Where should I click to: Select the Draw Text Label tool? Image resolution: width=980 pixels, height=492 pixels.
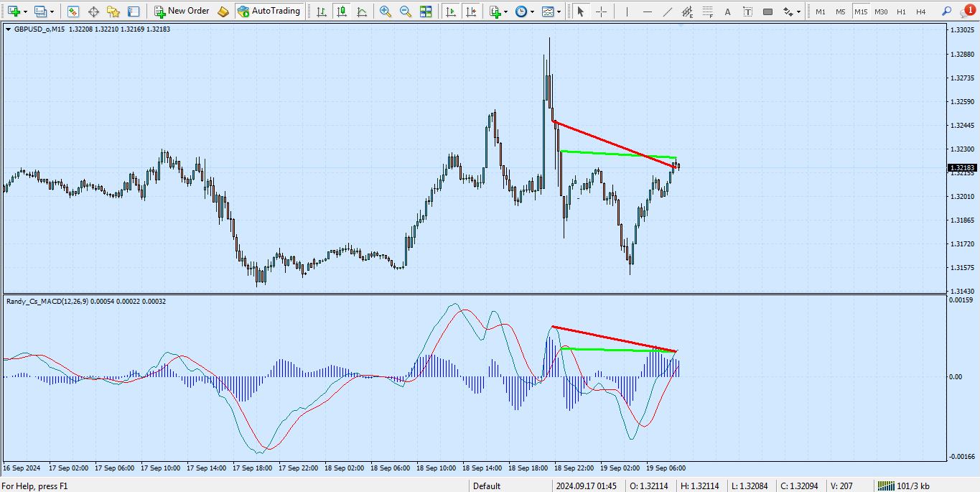click(747, 11)
